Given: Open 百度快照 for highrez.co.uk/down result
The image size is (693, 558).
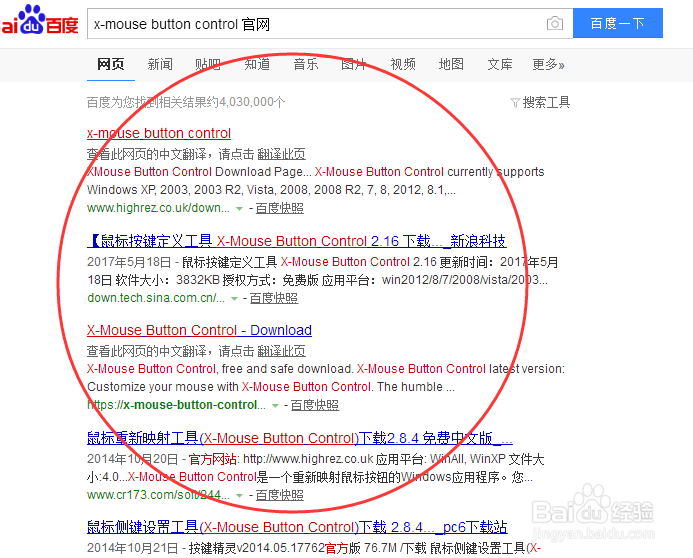Looking at the screenshot, I should (279, 208).
